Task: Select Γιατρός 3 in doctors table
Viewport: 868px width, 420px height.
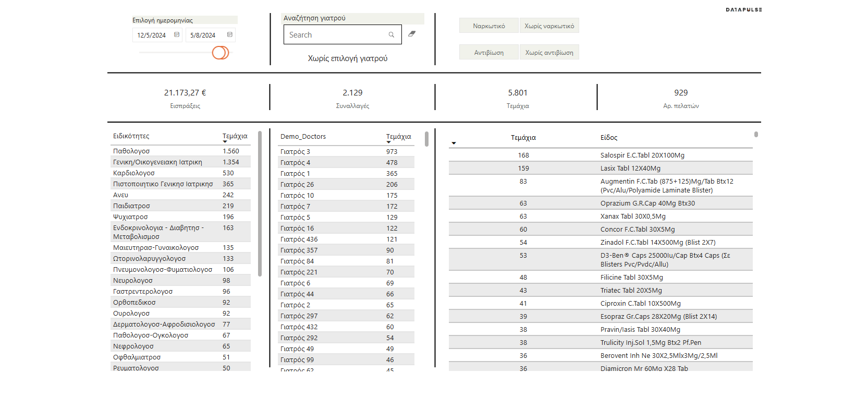Action: click(x=346, y=152)
